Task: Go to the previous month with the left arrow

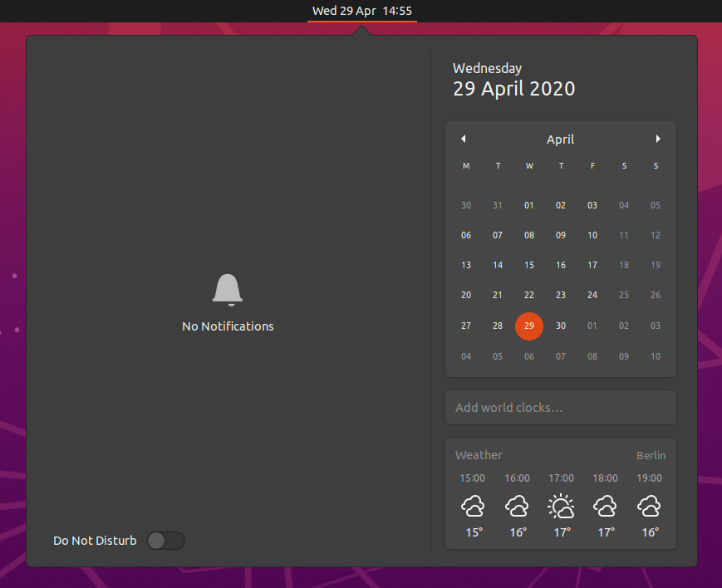Action: (464, 139)
